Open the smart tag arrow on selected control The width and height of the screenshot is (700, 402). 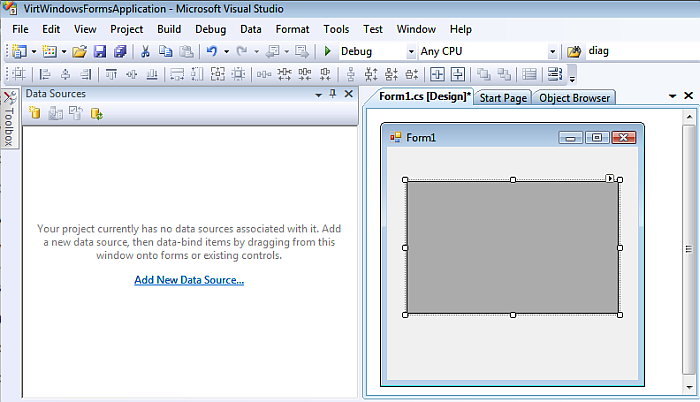coord(610,178)
